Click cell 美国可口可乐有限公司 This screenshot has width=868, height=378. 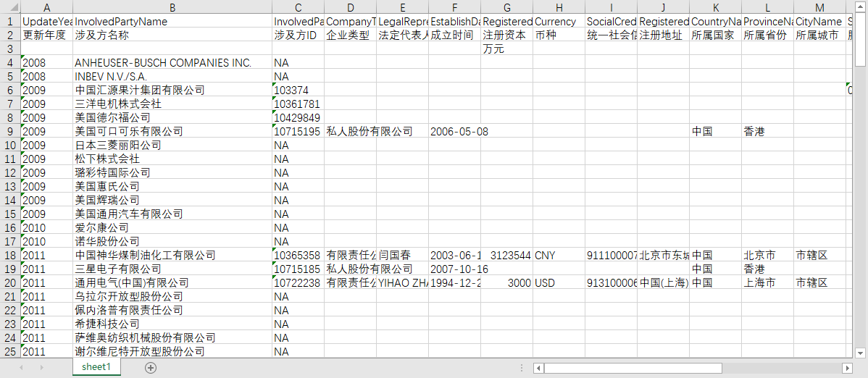(172, 131)
